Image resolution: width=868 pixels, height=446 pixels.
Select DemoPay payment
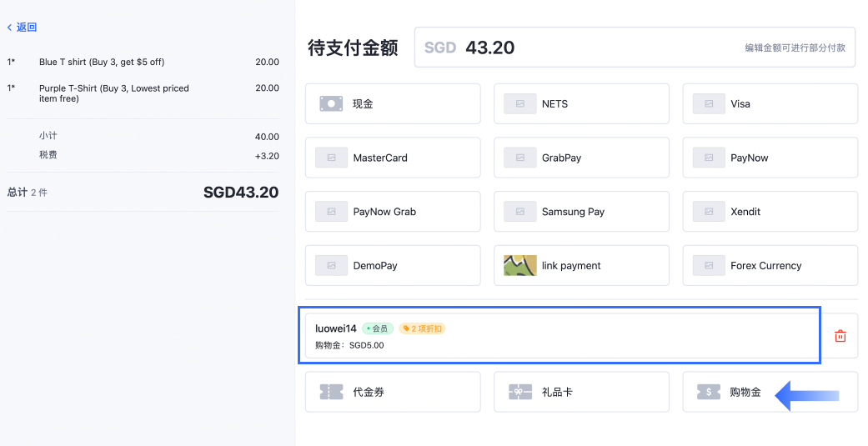[393, 266]
